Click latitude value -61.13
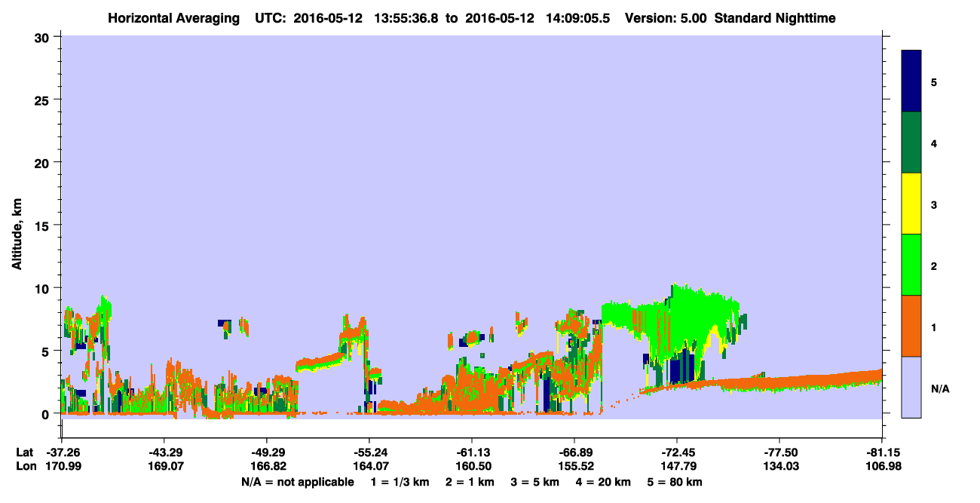This screenshot has height=503, width=980. click(471, 452)
